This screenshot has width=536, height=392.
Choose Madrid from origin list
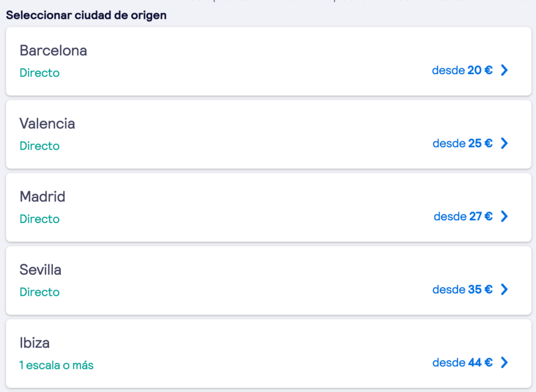coord(269,207)
